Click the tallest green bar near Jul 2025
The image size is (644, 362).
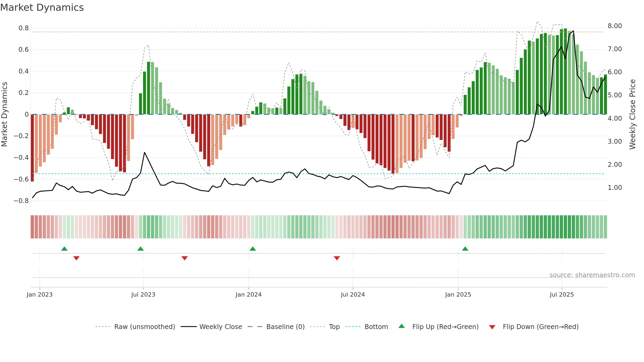tap(565, 71)
